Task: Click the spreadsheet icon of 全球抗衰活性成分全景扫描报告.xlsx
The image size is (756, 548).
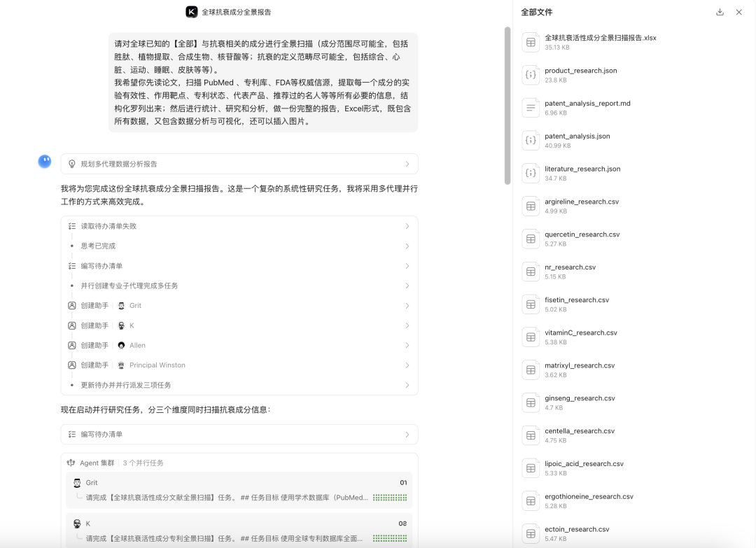Action: pyautogui.click(x=531, y=43)
